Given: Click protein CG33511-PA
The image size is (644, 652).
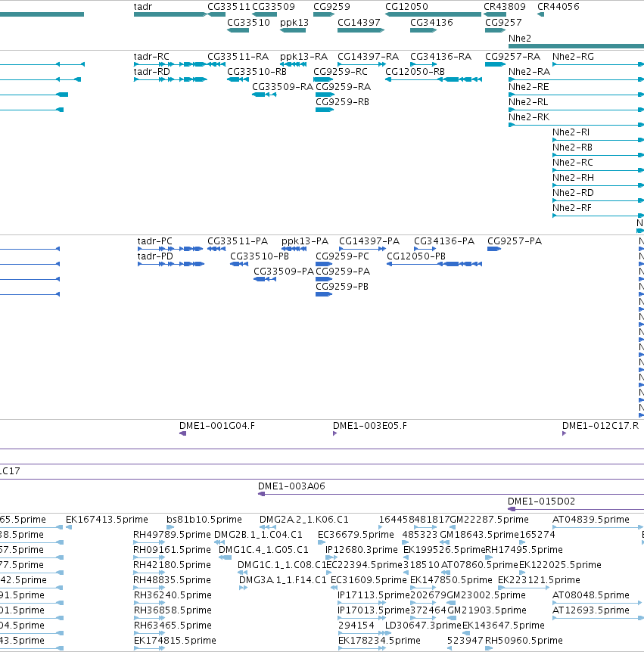Looking at the screenshot, I should point(238,241).
